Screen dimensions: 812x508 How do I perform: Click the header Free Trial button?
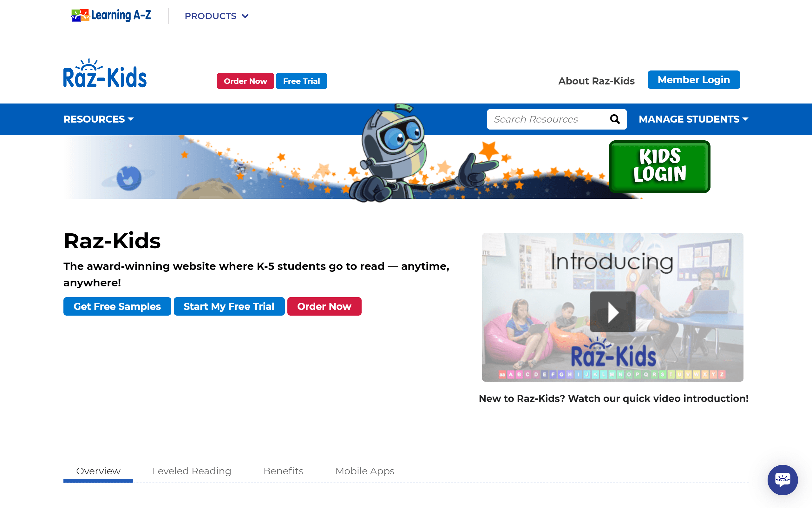click(x=301, y=81)
